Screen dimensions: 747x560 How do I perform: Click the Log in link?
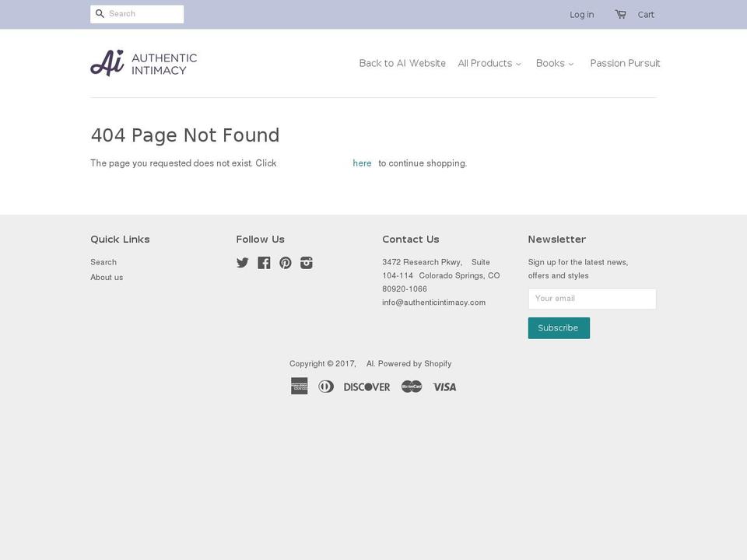(x=582, y=15)
